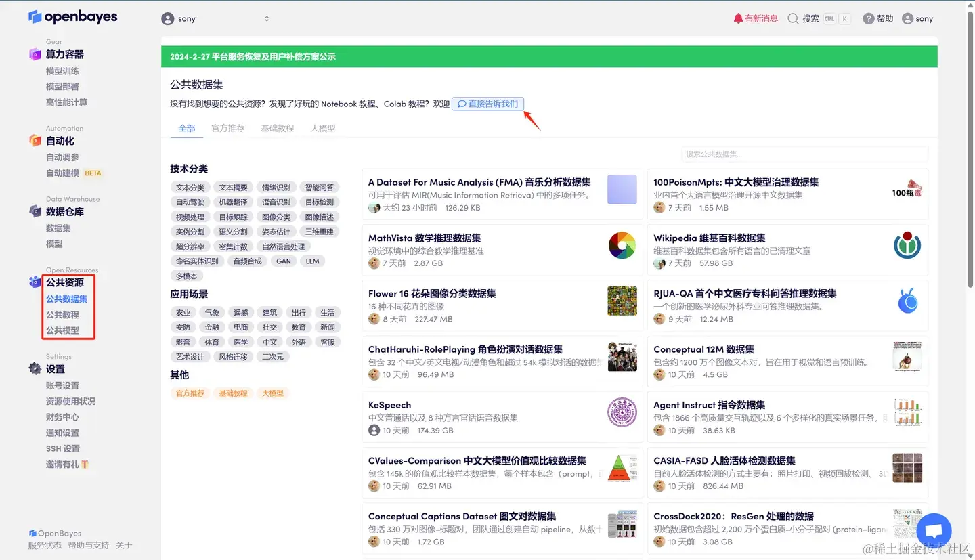Image resolution: width=975 pixels, height=560 pixels.
Task: Click the ChatHaruhi characters thumbnail
Action: (x=622, y=356)
